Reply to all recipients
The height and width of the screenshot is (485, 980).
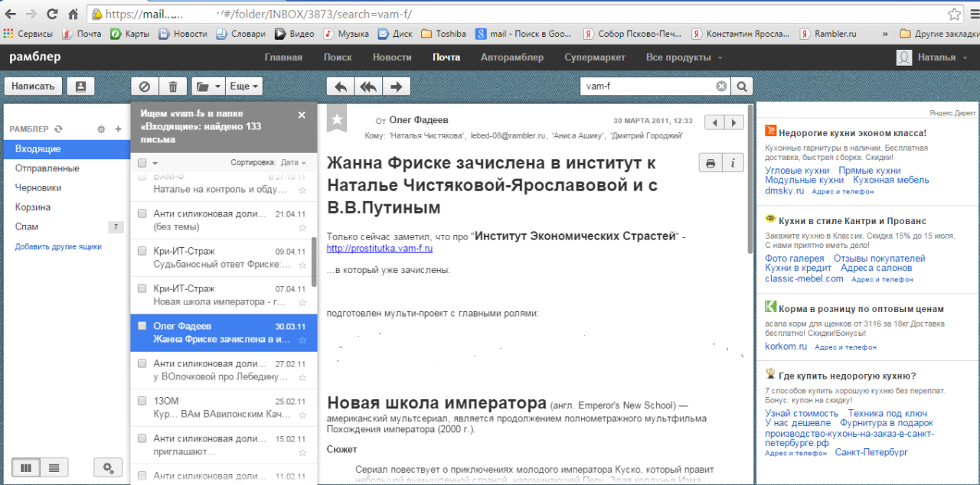click(x=368, y=86)
